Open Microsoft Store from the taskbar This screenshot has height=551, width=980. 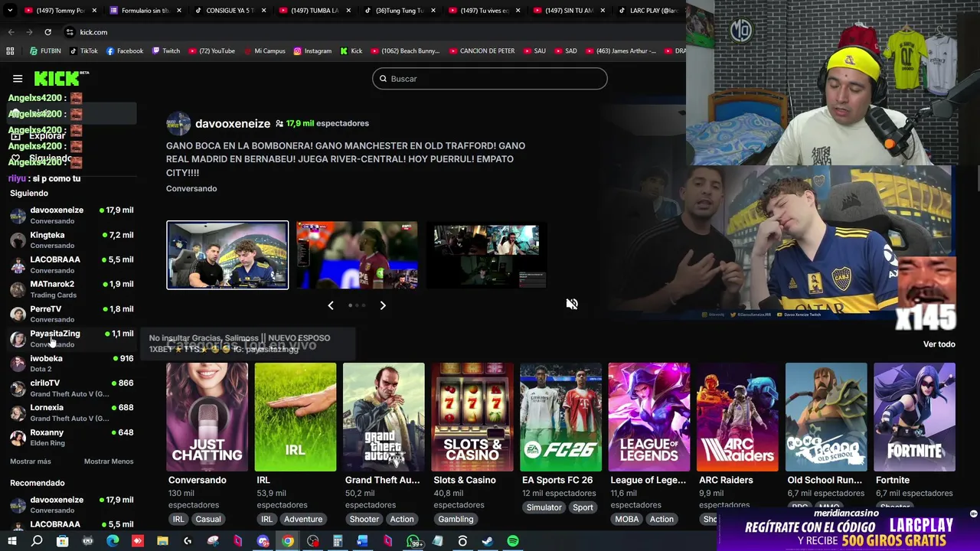coord(63,541)
